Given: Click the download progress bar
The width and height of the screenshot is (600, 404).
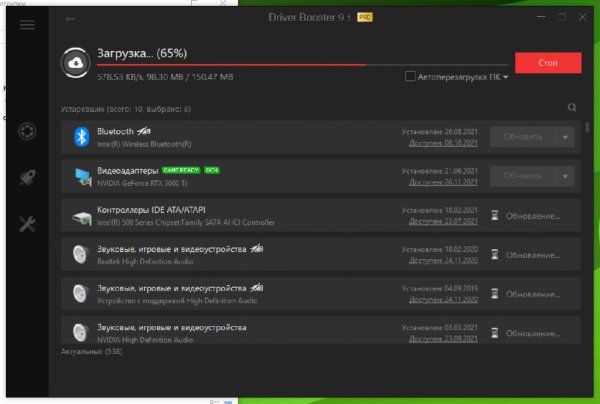Looking at the screenshot, I should (302, 65).
